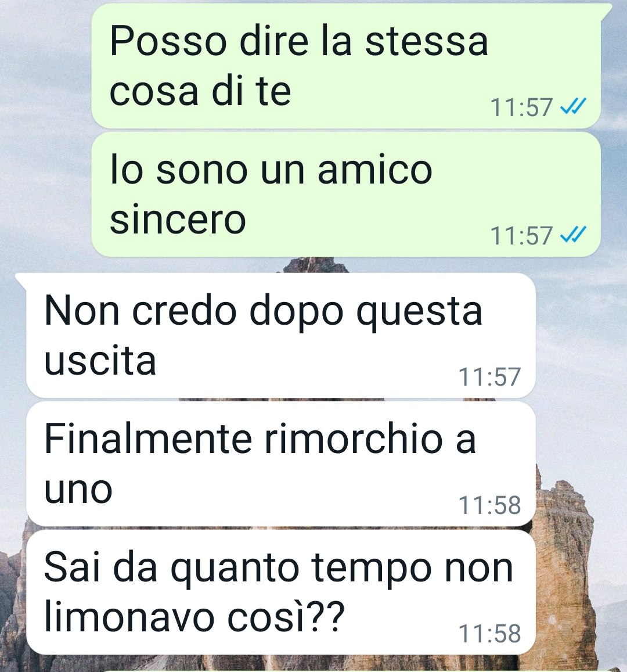Tap the incoming bubble tail at "Non credo" message
Screen dimensions: 627x672
pos(21,279)
